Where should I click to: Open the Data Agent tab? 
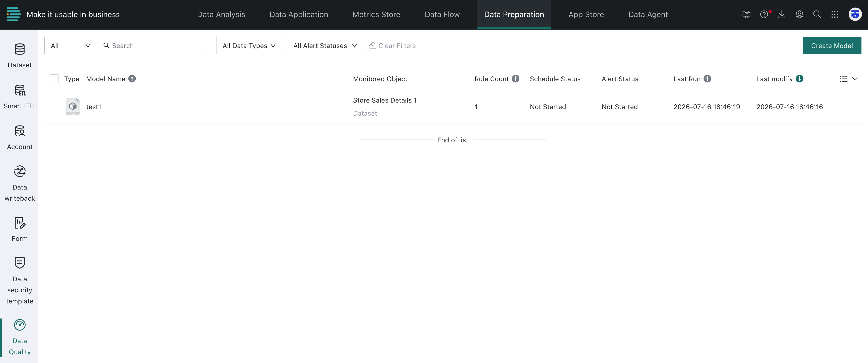(x=648, y=15)
